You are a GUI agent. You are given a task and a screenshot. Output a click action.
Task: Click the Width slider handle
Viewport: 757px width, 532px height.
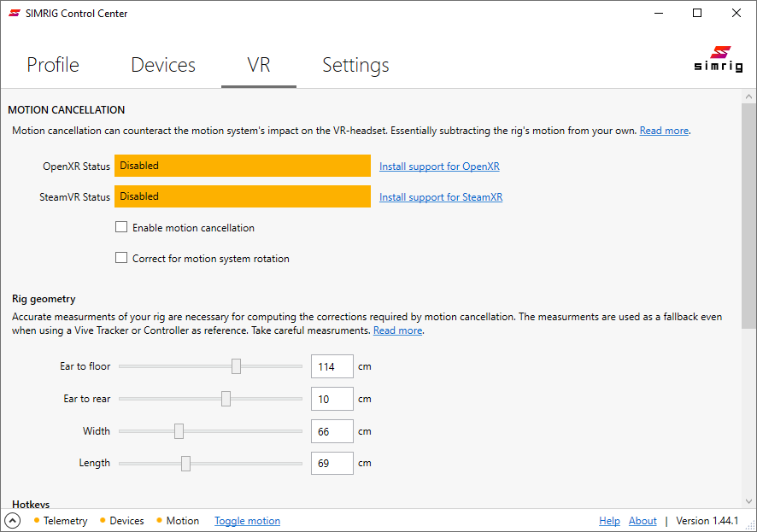179,431
